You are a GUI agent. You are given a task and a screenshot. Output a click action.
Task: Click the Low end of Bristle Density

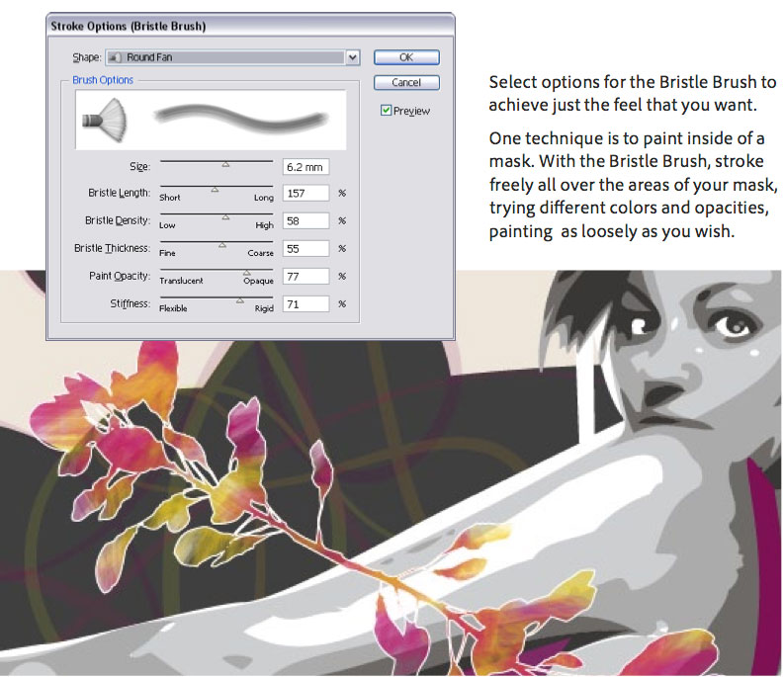(x=167, y=225)
